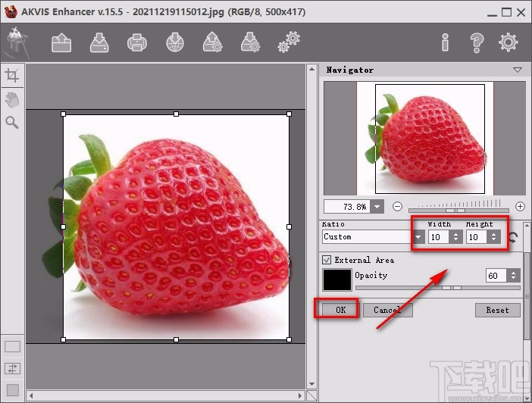Save presets icon with gear
The width and height of the screenshot is (532, 403).
click(250, 42)
